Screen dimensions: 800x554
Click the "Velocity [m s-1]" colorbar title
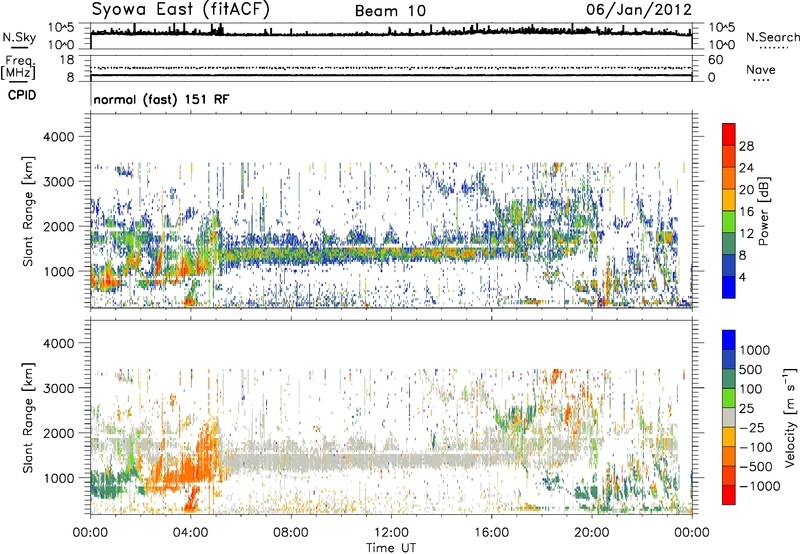coord(790,417)
